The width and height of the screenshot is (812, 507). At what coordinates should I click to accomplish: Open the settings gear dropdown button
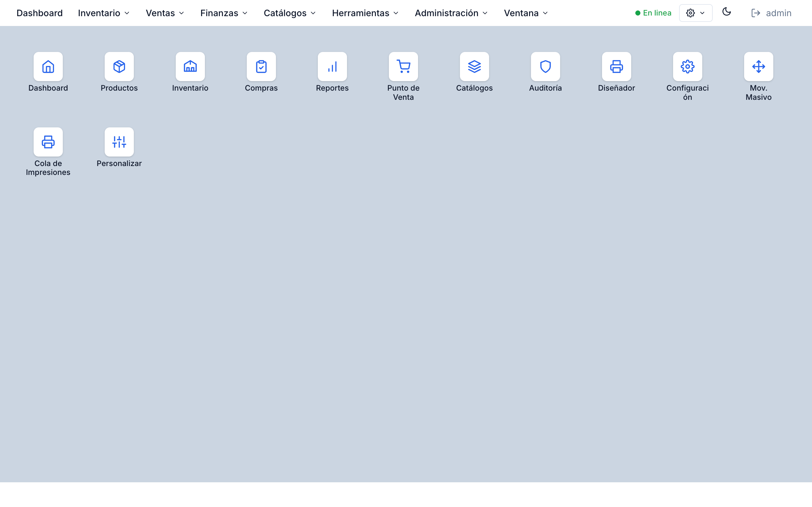point(695,13)
